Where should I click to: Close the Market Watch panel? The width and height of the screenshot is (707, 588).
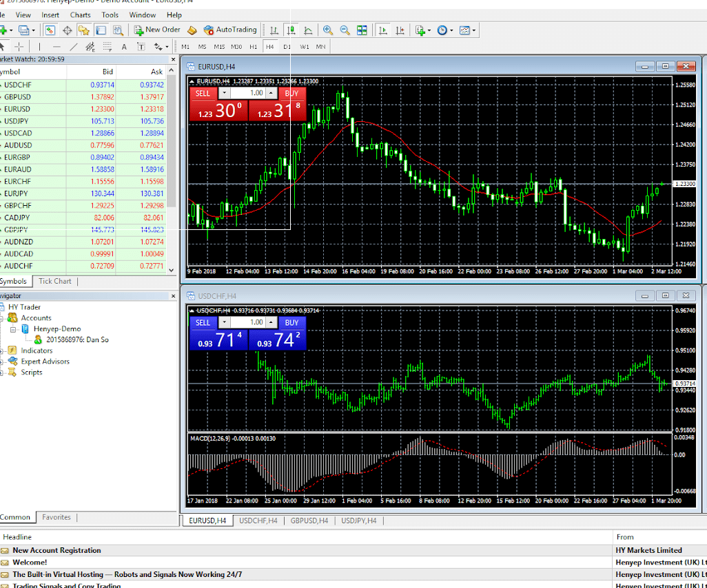(x=173, y=59)
